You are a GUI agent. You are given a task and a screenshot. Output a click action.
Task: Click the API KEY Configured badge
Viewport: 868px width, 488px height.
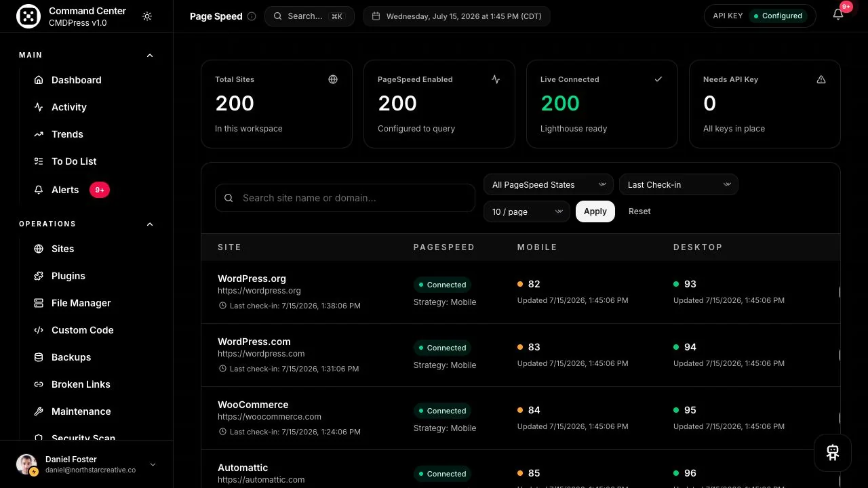pos(760,16)
